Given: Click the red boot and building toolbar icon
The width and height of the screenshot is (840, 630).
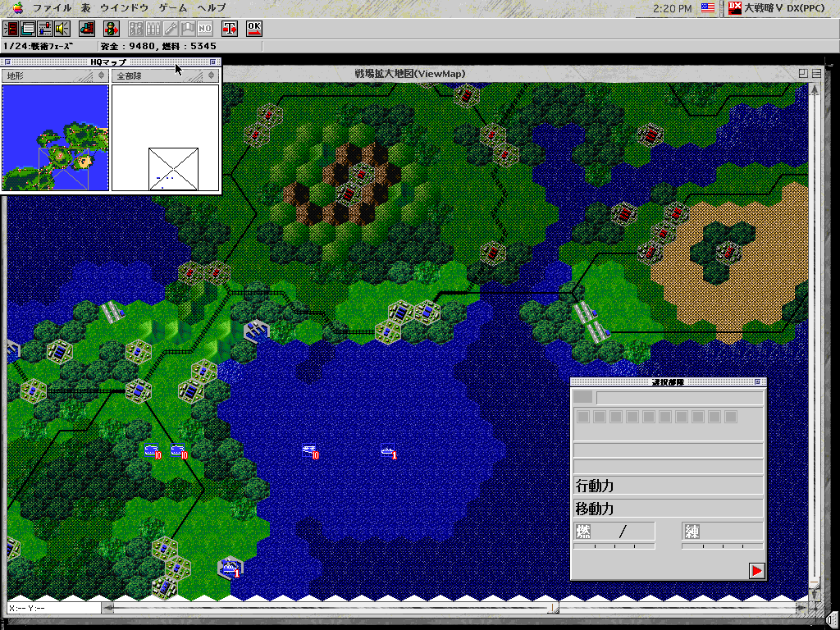Looking at the screenshot, I should coord(87,29).
